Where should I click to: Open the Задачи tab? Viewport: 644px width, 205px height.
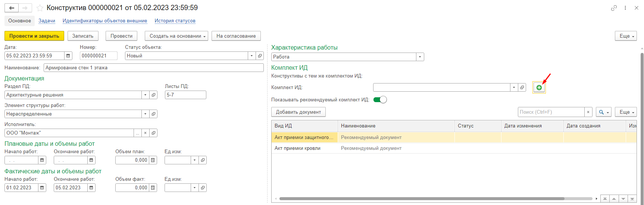tap(47, 21)
